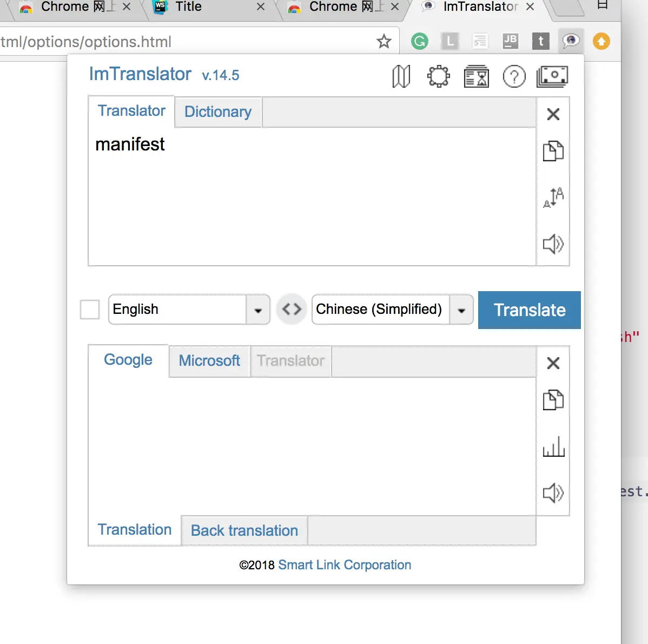Open the compare translations chart icon

pyautogui.click(x=553, y=446)
